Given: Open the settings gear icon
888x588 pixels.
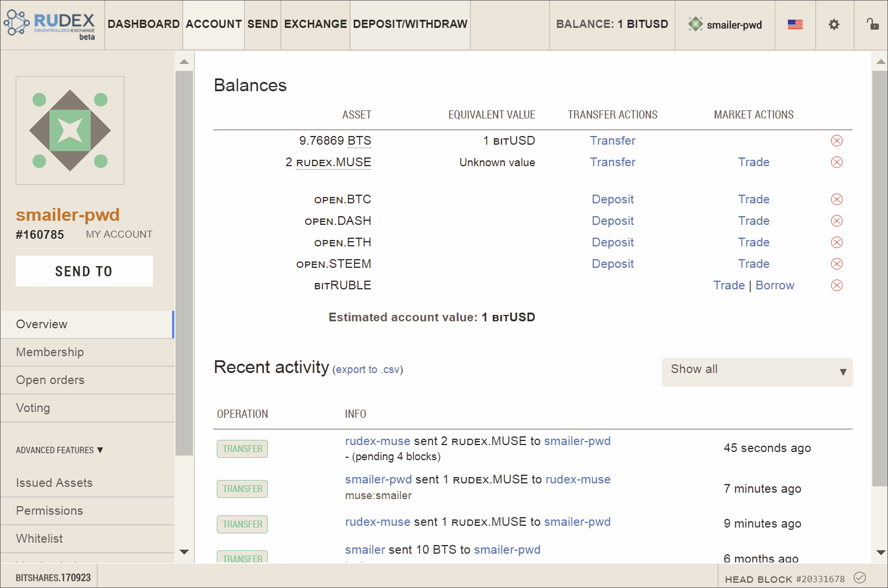Looking at the screenshot, I should pyautogui.click(x=834, y=24).
